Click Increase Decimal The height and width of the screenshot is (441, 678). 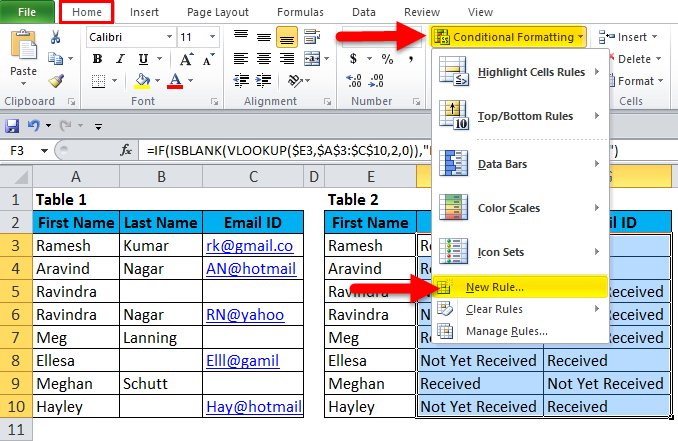coord(354,81)
